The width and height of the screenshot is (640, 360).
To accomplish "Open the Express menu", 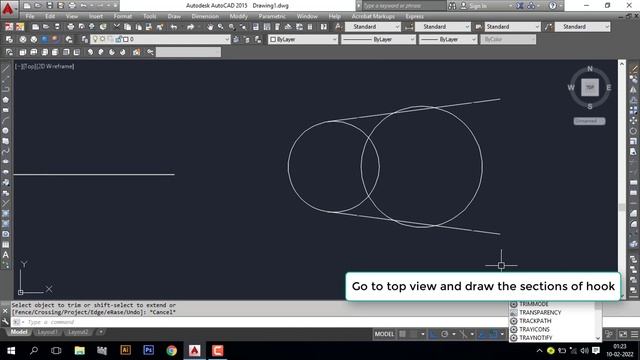I will 414,16.
